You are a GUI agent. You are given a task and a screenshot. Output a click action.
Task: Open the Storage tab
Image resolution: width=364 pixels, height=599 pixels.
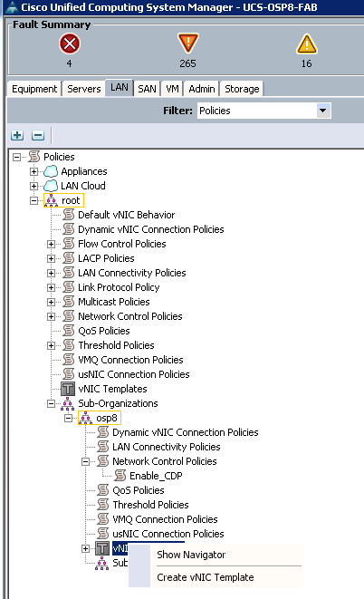[x=242, y=89]
